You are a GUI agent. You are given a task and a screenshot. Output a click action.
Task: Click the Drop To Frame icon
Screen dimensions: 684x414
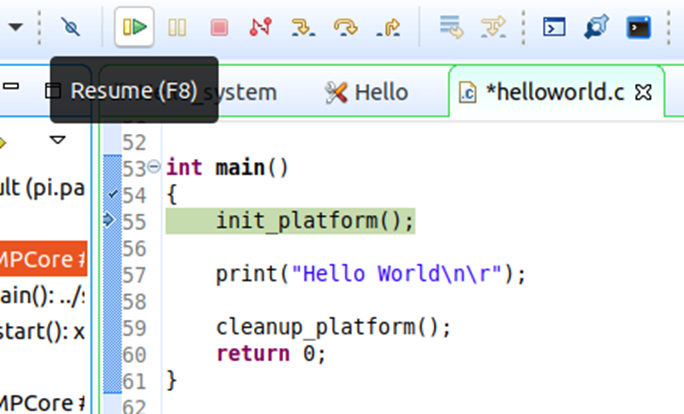[x=451, y=28]
